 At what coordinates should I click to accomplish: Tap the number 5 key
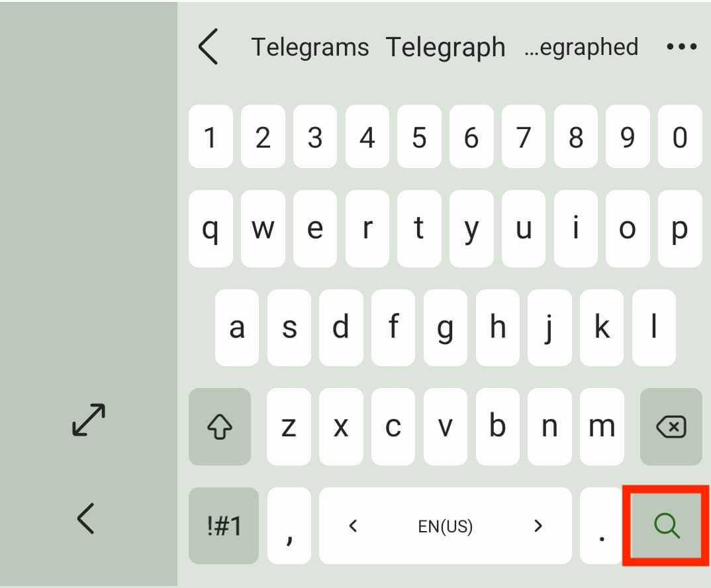point(419,137)
